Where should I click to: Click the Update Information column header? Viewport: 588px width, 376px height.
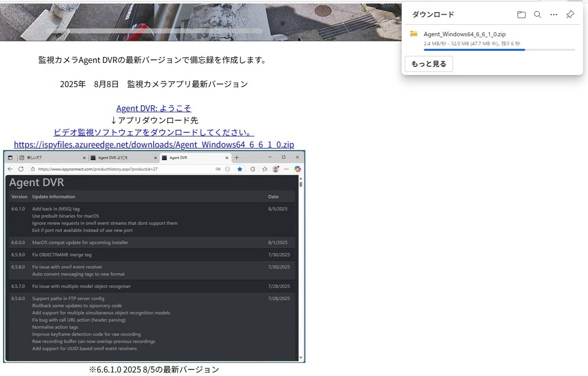pyautogui.click(x=53, y=197)
